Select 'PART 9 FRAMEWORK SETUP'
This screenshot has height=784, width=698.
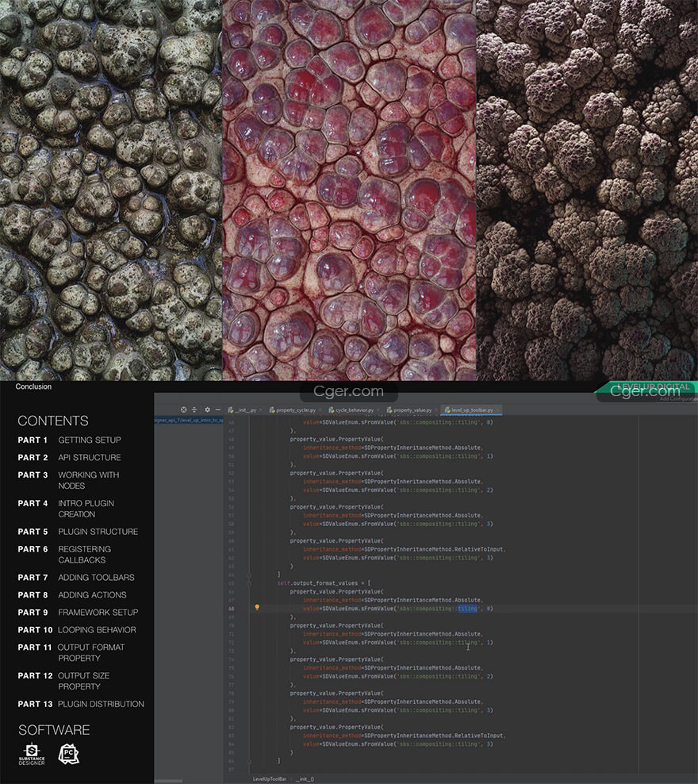[x=78, y=613]
